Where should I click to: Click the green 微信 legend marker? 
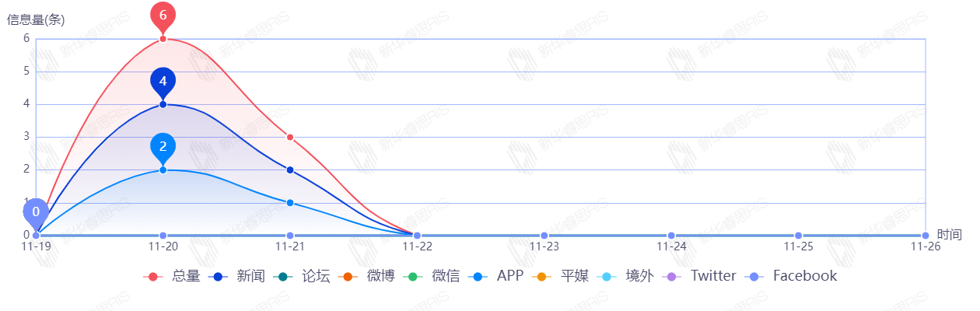pos(434,276)
